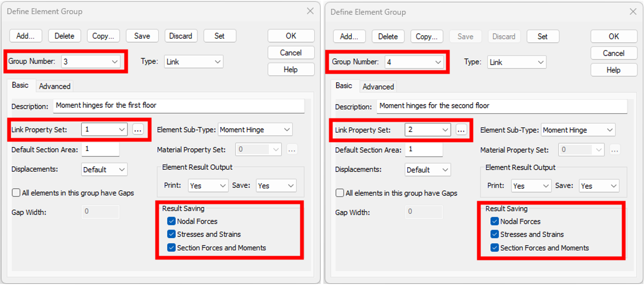The width and height of the screenshot is (644, 285).
Task: Enable All elements have Gaps for first floor group
Action: point(16,193)
